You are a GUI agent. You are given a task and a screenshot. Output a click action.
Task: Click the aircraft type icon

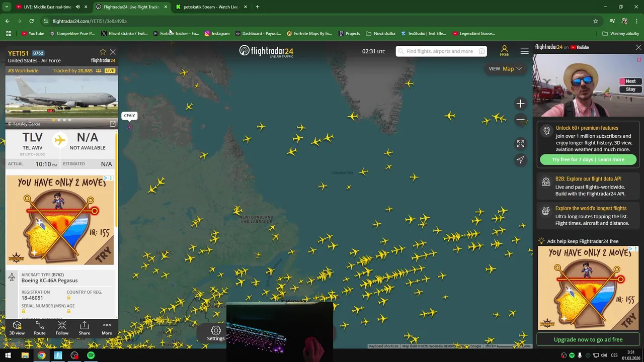(x=12, y=277)
